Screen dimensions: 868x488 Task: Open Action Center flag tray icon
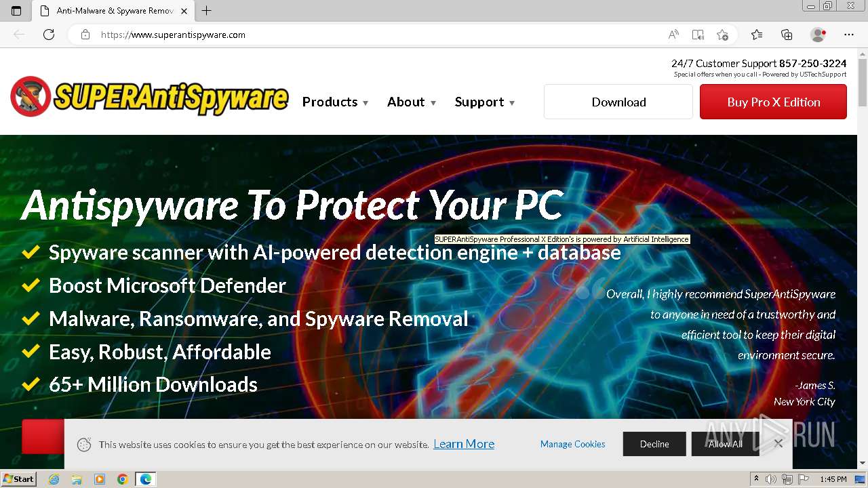[x=804, y=479]
